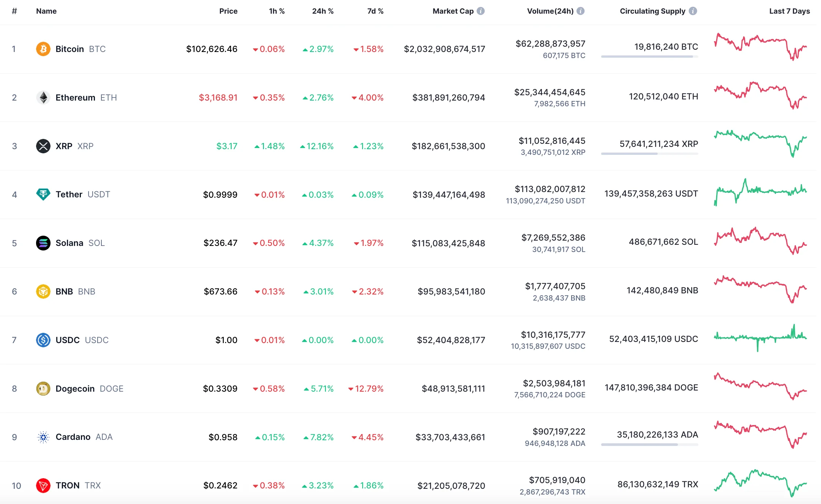This screenshot has width=821, height=504.
Task: Open Bitcoin's last 7 days sparkline chart
Action: [x=760, y=47]
